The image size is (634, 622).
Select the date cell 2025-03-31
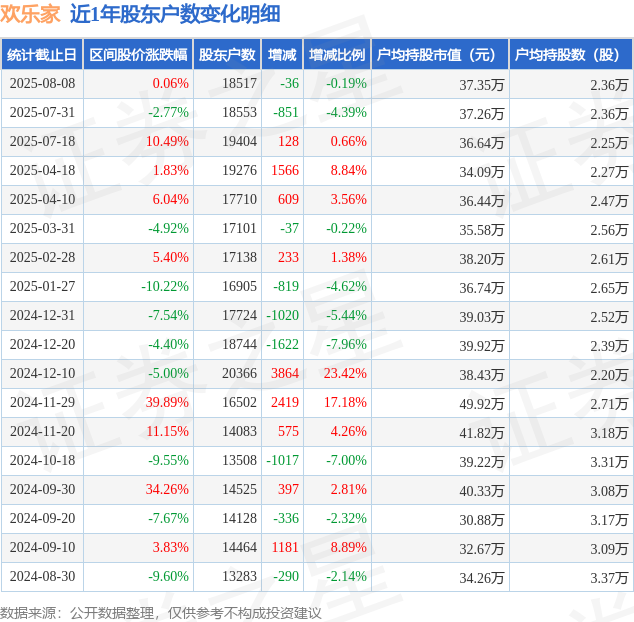pyautogui.click(x=42, y=228)
